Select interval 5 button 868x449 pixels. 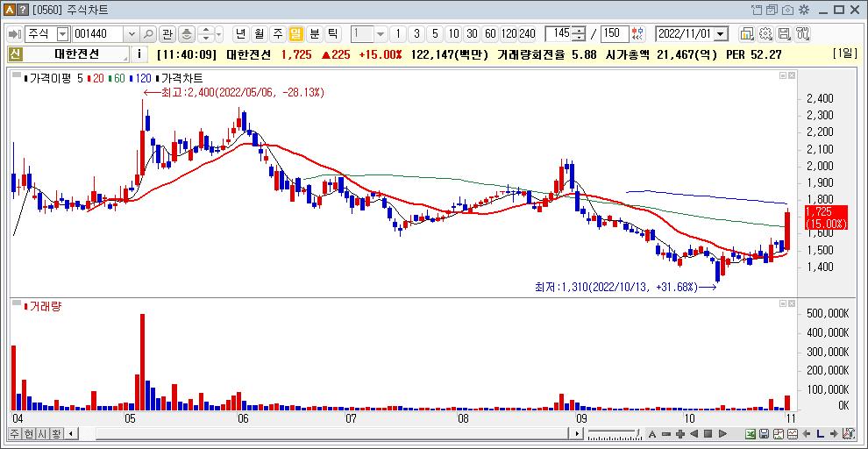tap(435, 34)
